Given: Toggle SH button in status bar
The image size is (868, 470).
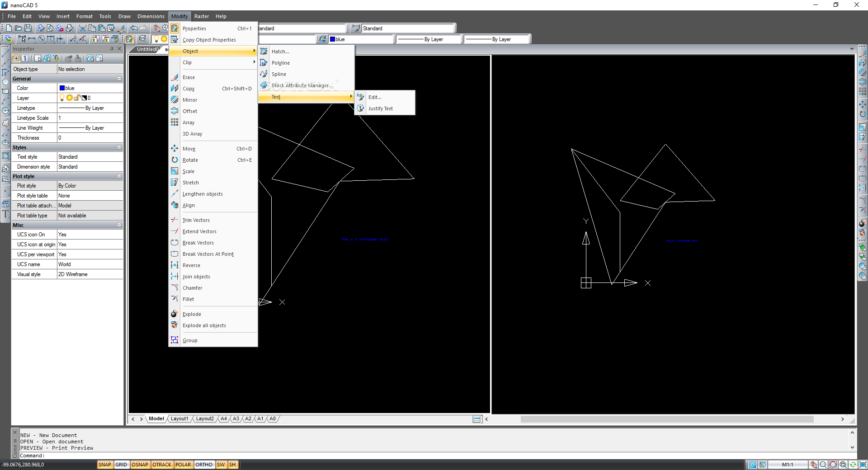Looking at the screenshot, I should pyautogui.click(x=232, y=465).
